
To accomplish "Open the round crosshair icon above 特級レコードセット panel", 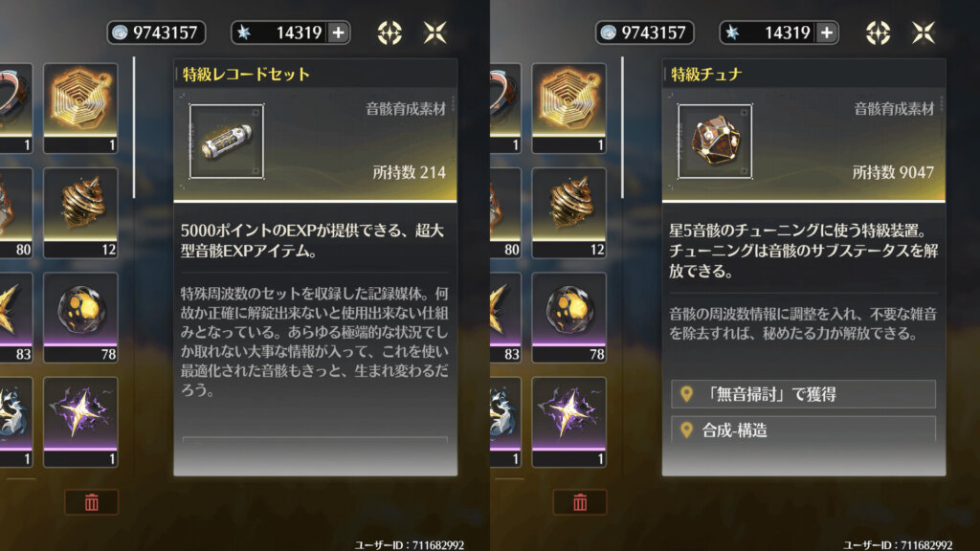I will [x=390, y=33].
